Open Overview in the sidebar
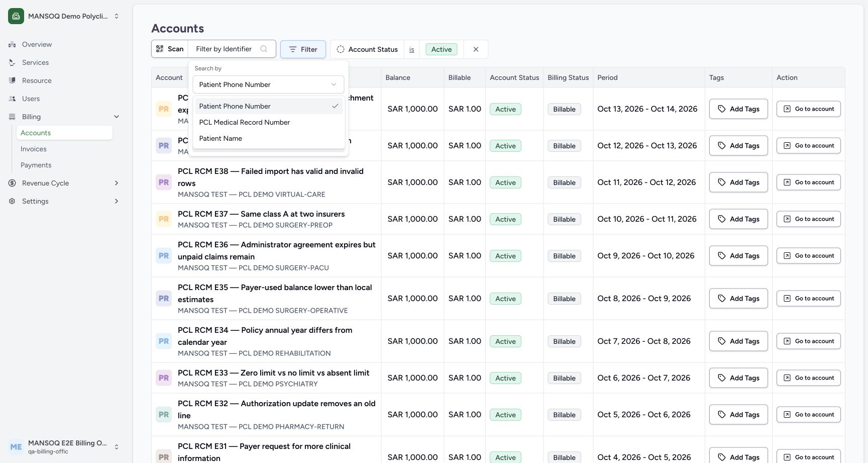The image size is (868, 463). tap(37, 44)
